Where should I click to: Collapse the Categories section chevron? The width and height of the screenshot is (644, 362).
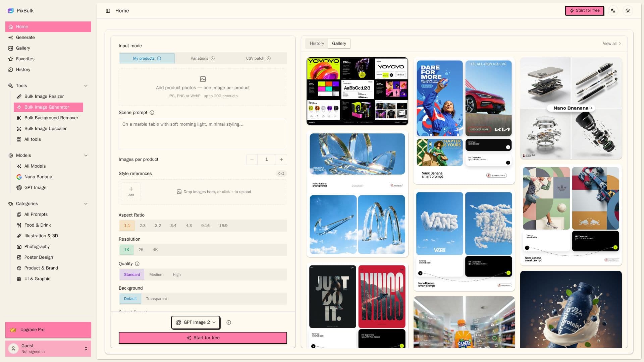tap(86, 204)
